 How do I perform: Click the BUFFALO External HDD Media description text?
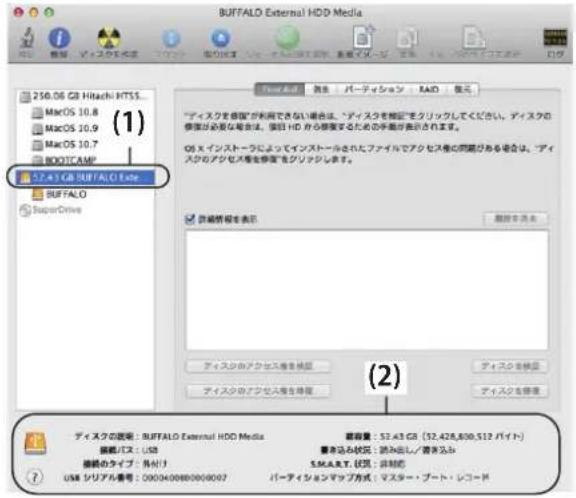point(203,437)
